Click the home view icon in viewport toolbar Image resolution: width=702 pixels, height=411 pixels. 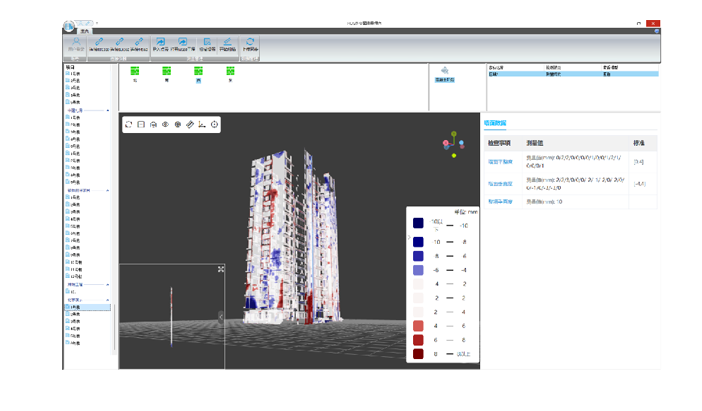[153, 124]
